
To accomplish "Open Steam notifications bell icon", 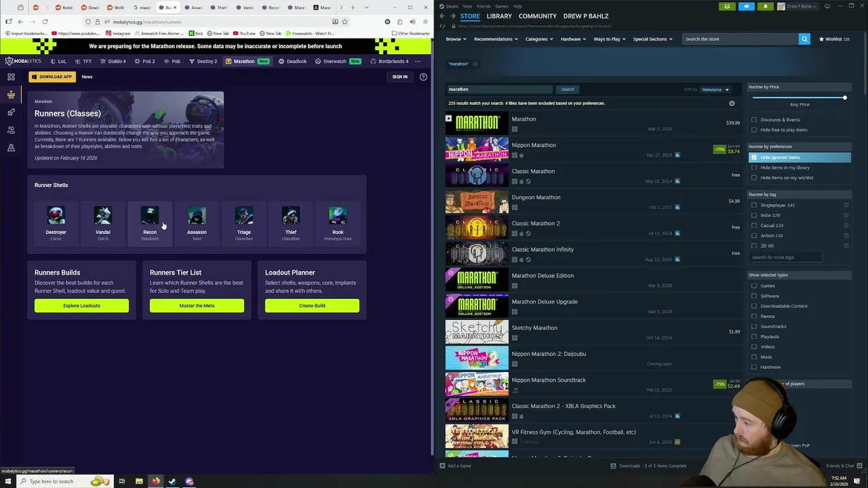I will 765,6.
